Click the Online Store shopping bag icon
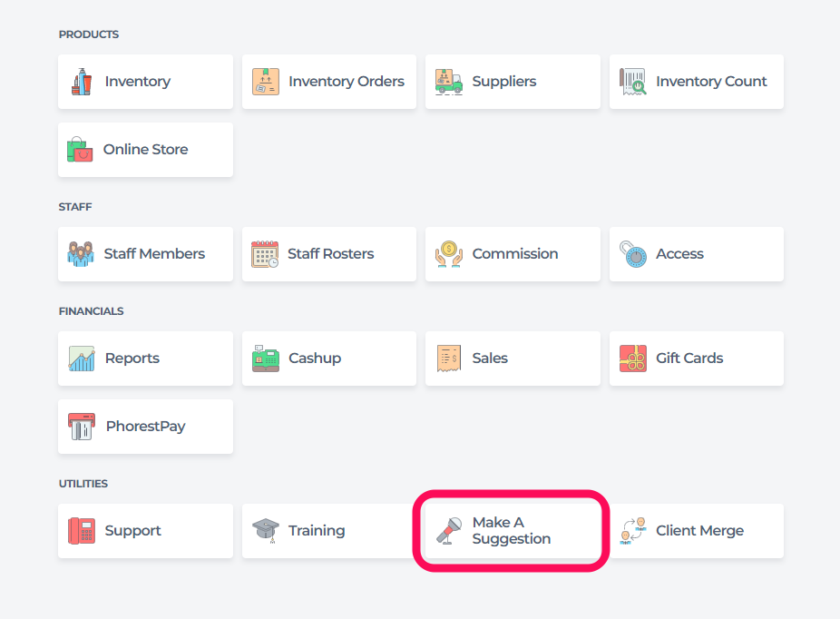Screen dimensions: 840x619 (80, 150)
